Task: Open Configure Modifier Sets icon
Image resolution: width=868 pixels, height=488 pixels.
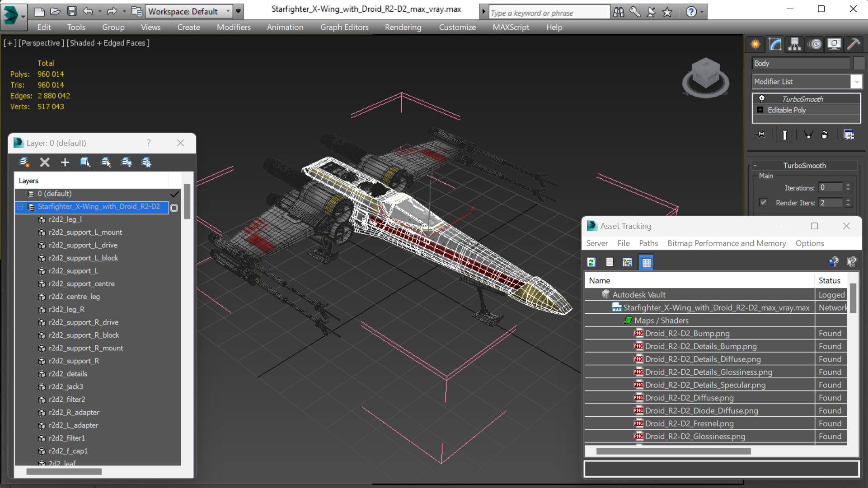Action: coord(849,135)
